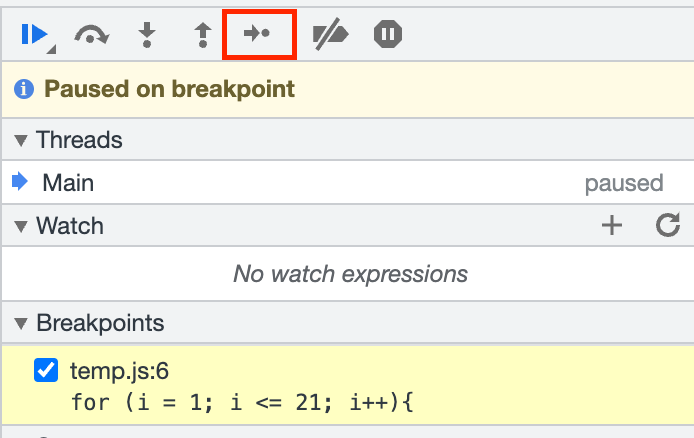Step into next function call
Viewport: 694px width, 438px height.
(x=147, y=35)
